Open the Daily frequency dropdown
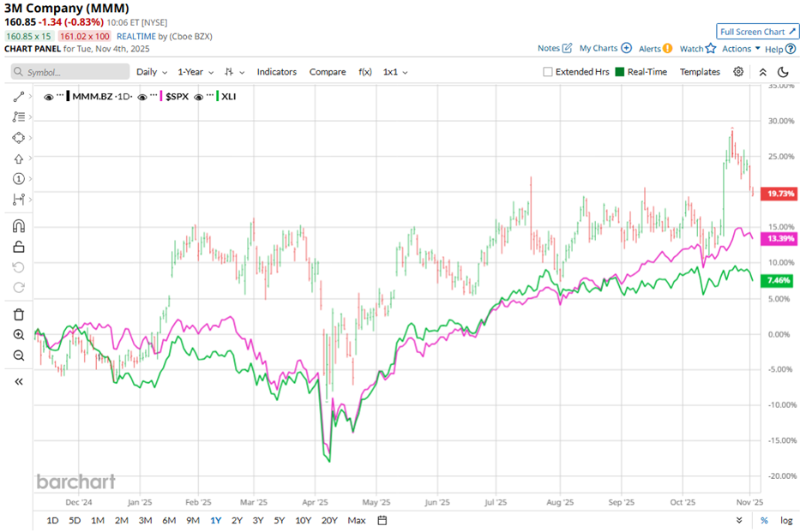The image size is (806, 532). pyautogui.click(x=151, y=72)
